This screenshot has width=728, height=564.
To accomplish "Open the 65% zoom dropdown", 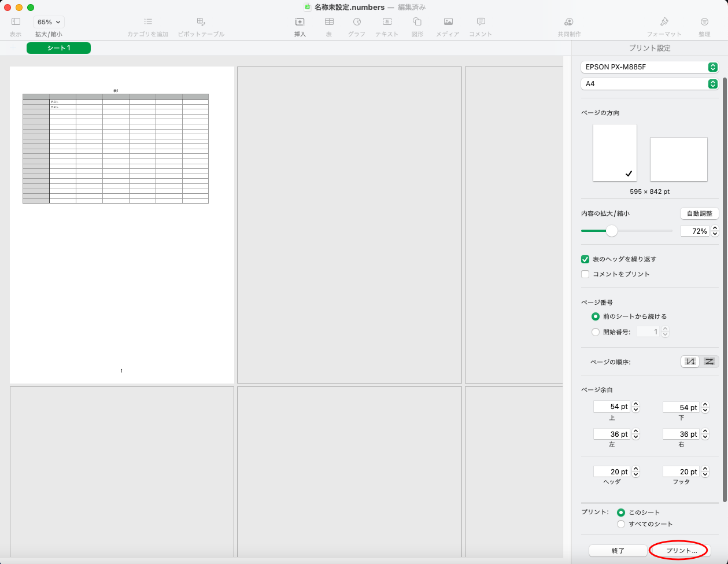I will pos(49,22).
